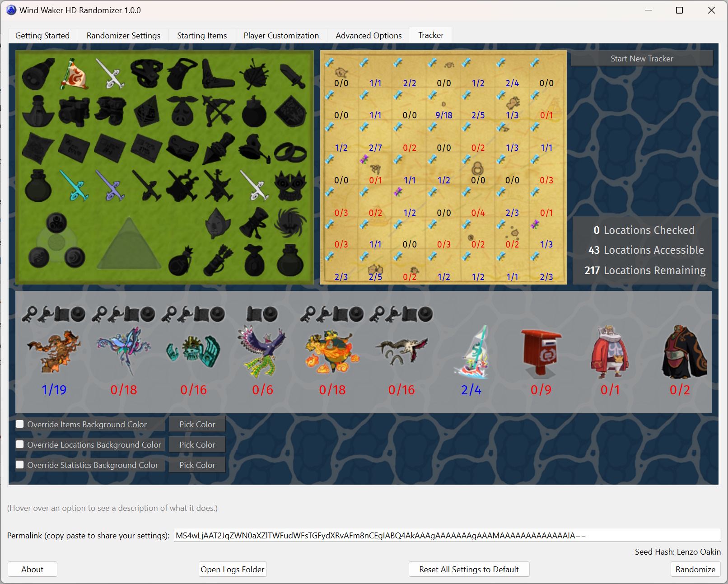Click the "Seed Hash: Lenzo Oakin" text
The width and height of the screenshot is (728, 584).
[x=678, y=551]
